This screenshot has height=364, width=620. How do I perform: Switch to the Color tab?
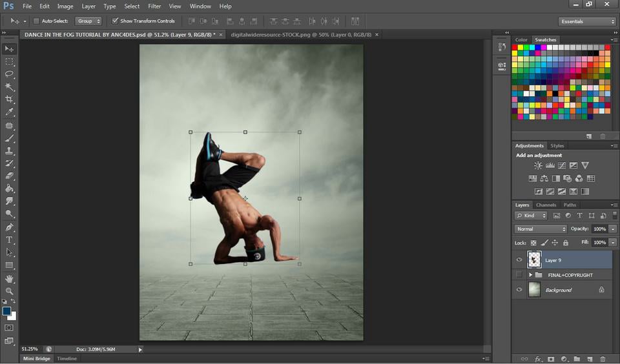click(521, 39)
